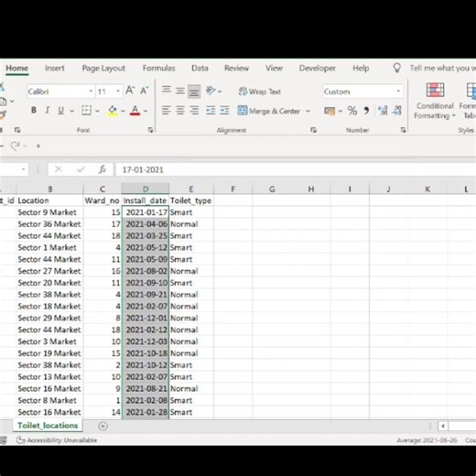Viewport: 476px width, 476px height.
Task: Select Middle Align icon
Action: [x=180, y=91]
